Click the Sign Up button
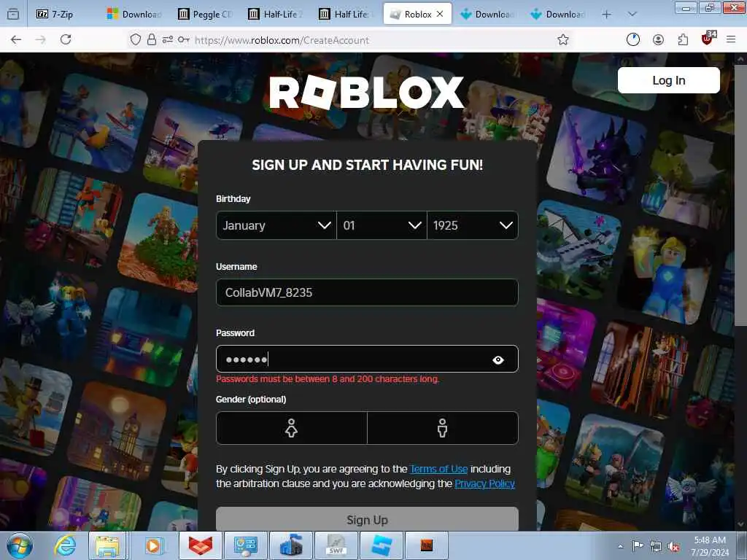Image resolution: width=747 pixels, height=560 pixels. (368, 519)
